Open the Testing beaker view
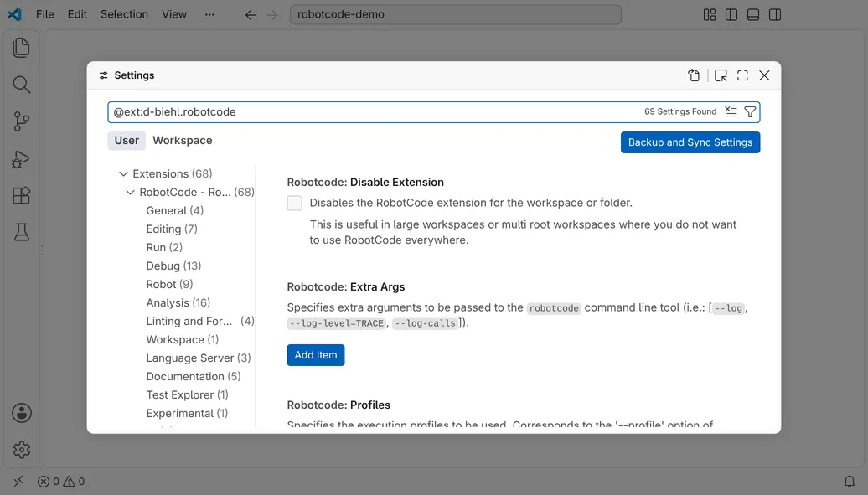The width and height of the screenshot is (868, 495). pyautogui.click(x=22, y=232)
